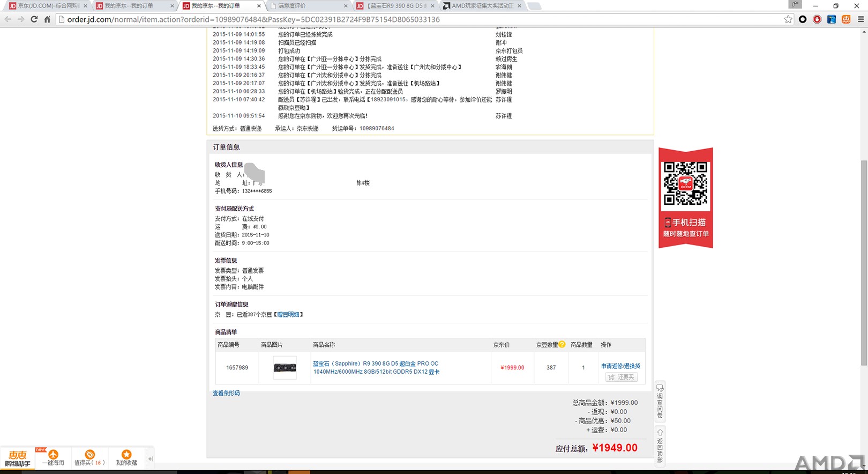Viewport: 868px width, 474px height.
Task: Click the Chrome user profile button
Action: point(795,4)
